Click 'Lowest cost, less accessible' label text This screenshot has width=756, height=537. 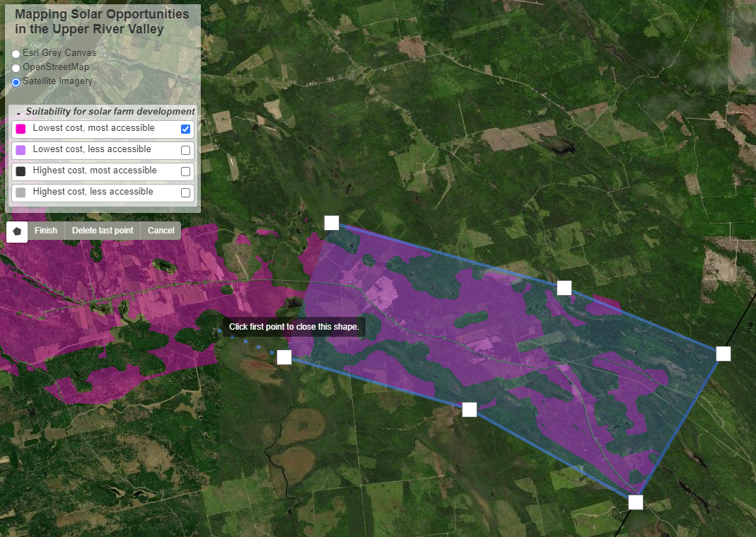click(x=92, y=149)
